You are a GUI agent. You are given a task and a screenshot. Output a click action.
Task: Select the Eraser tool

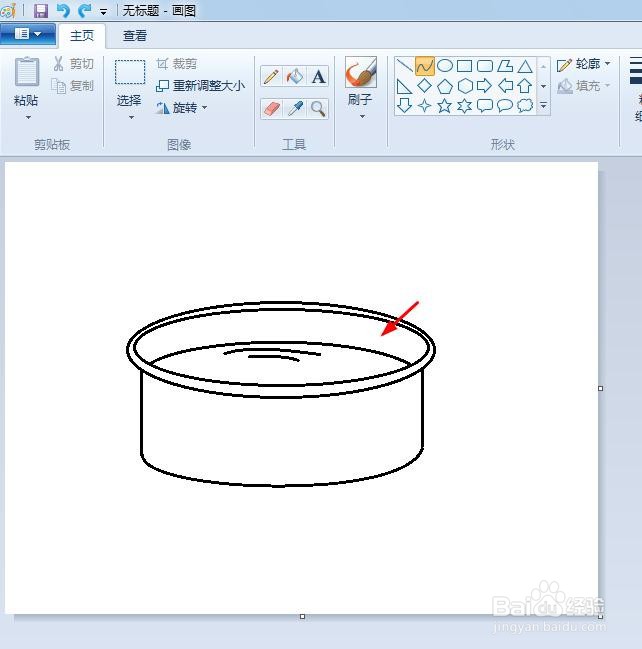click(x=271, y=109)
